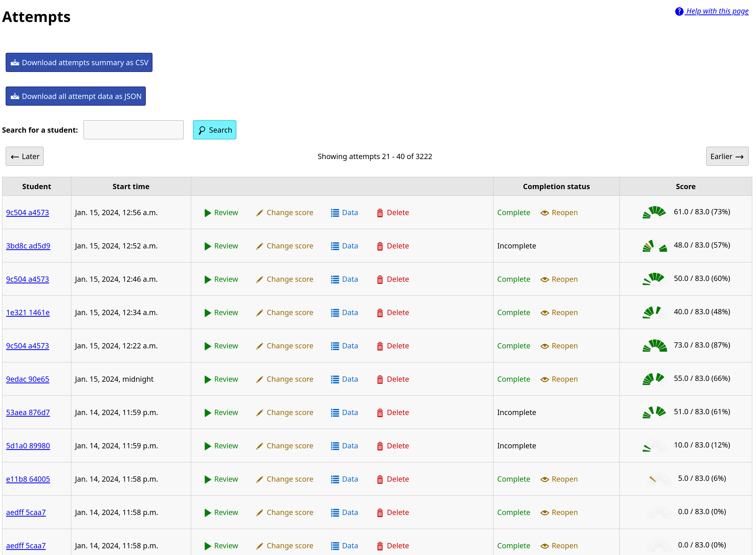
Task: Click the right arrow on the Earlier button
Action: pos(740,156)
